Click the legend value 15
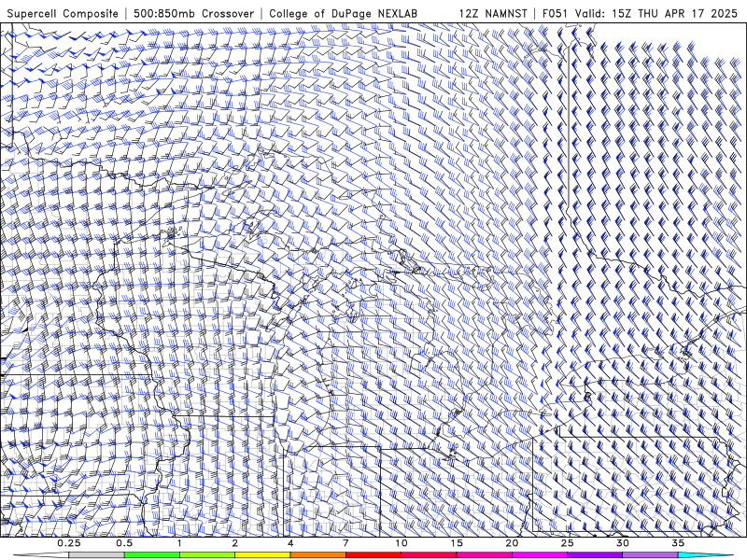The image size is (747, 560). coord(457,543)
